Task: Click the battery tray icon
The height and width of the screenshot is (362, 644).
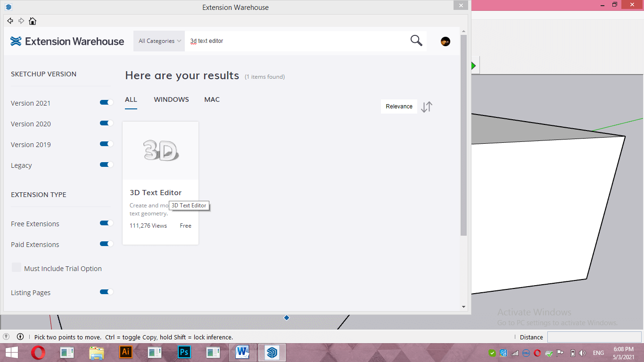Action: [x=572, y=353]
